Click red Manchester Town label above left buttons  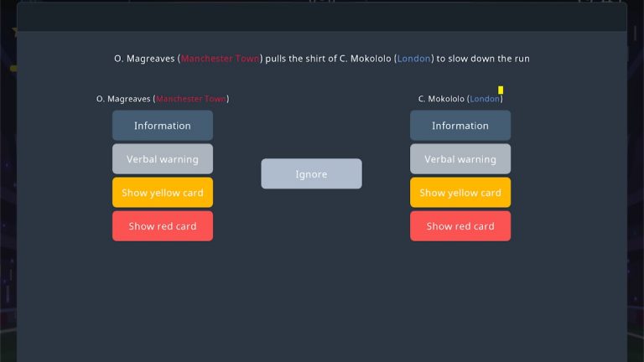point(191,99)
